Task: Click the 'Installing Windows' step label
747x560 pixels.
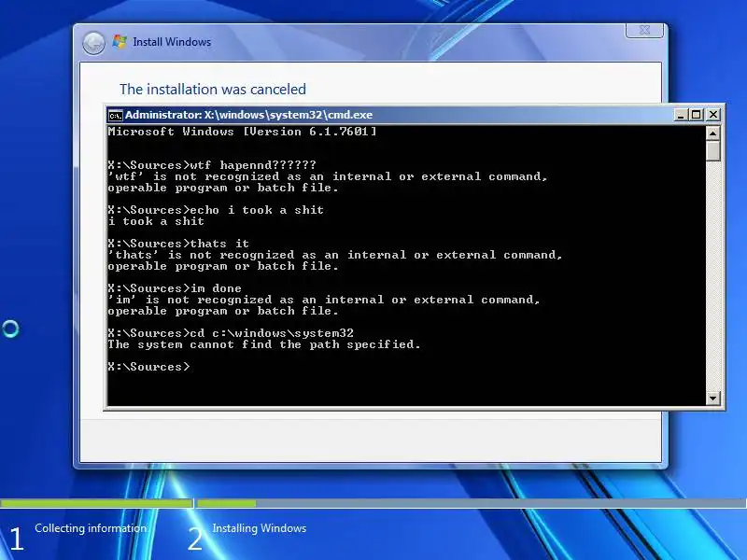Action: [x=260, y=528]
